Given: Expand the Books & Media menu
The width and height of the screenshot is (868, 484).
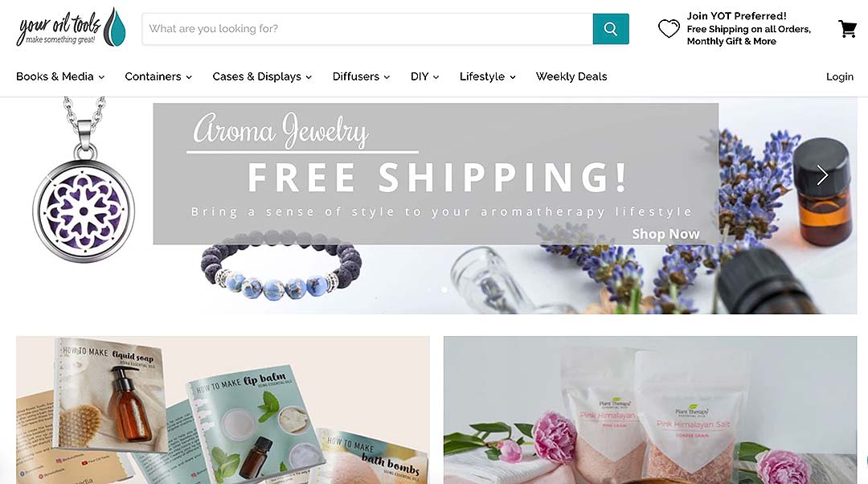Looking at the screenshot, I should click(x=60, y=77).
